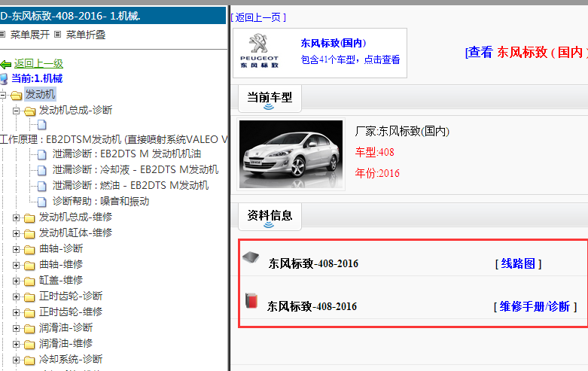Viewport: 588px width, 371px height.
Task: Click the Peugeot lion logo
Action: point(259,43)
